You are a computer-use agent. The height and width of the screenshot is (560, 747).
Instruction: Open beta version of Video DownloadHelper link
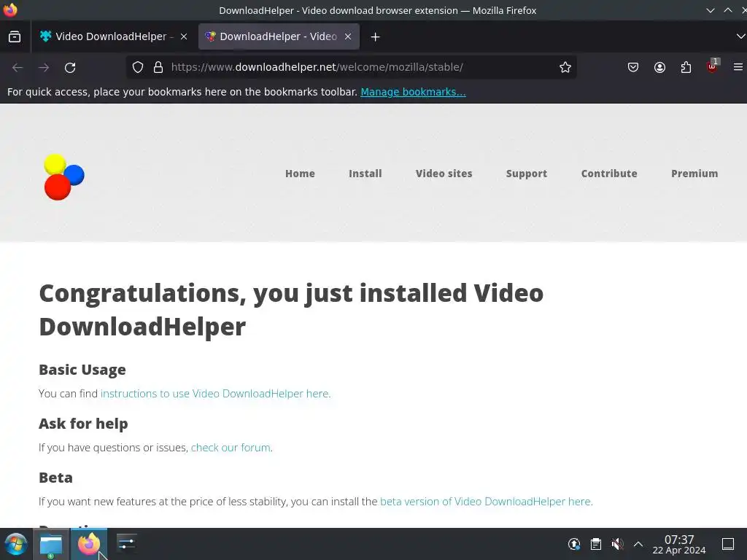[x=487, y=502]
